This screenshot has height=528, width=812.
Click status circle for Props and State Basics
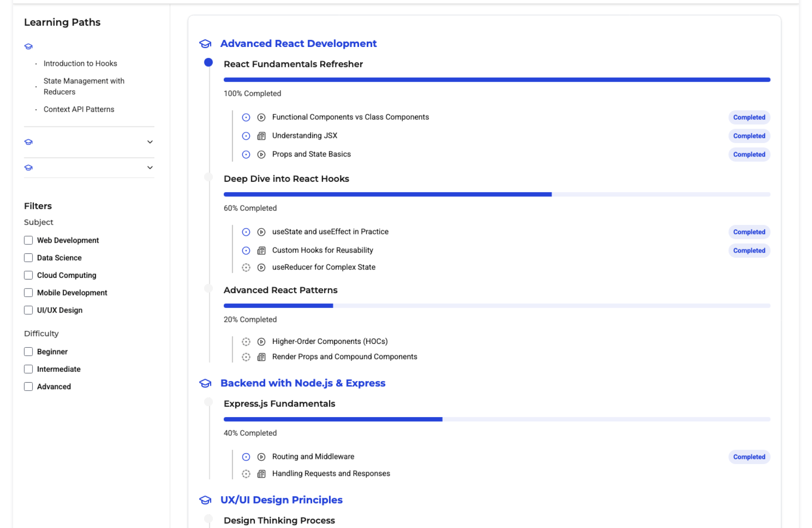point(246,155)
